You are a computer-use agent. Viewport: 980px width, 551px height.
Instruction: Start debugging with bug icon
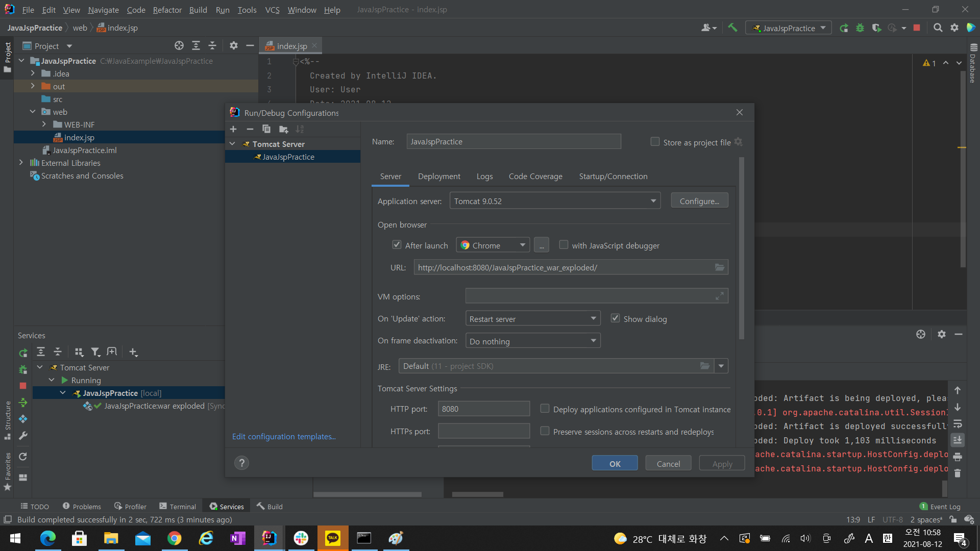click(x=860, y=28)
